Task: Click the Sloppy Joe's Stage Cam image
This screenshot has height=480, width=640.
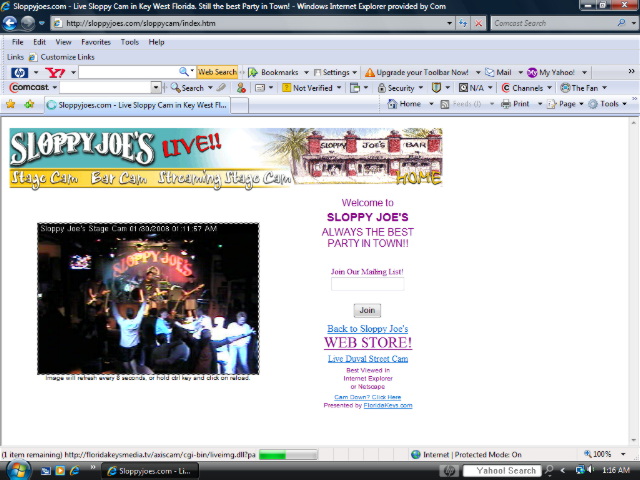Action: (148, 298)
